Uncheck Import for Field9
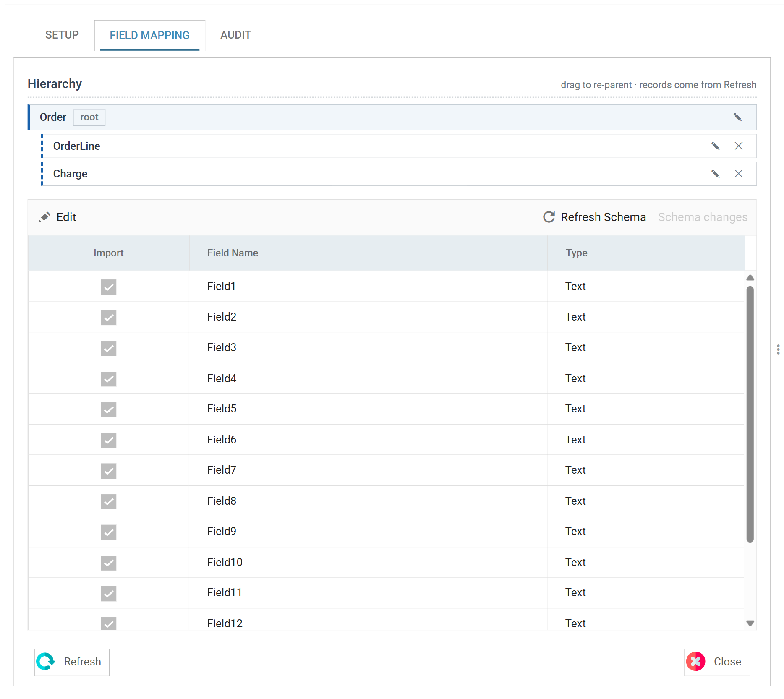This screenshot has width=784, height=699. pos(109,532)
